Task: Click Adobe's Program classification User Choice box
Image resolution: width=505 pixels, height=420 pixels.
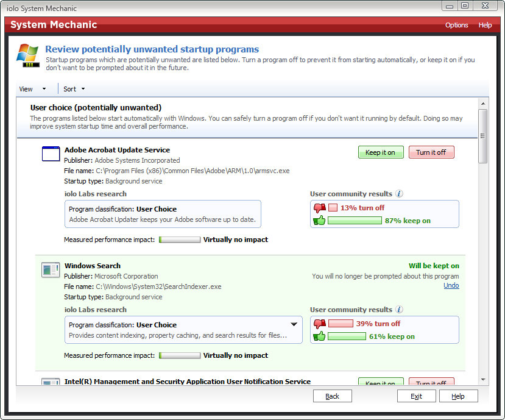Action: (163, 214)
